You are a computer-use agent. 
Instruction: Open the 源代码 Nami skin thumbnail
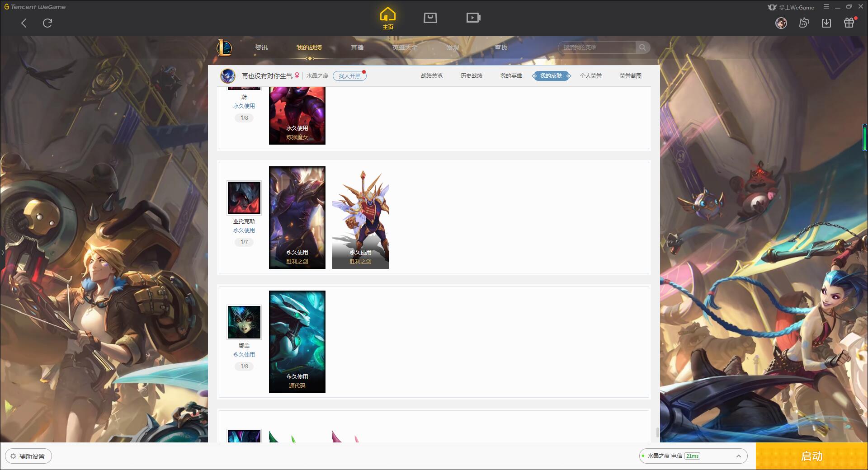(297, 342)
